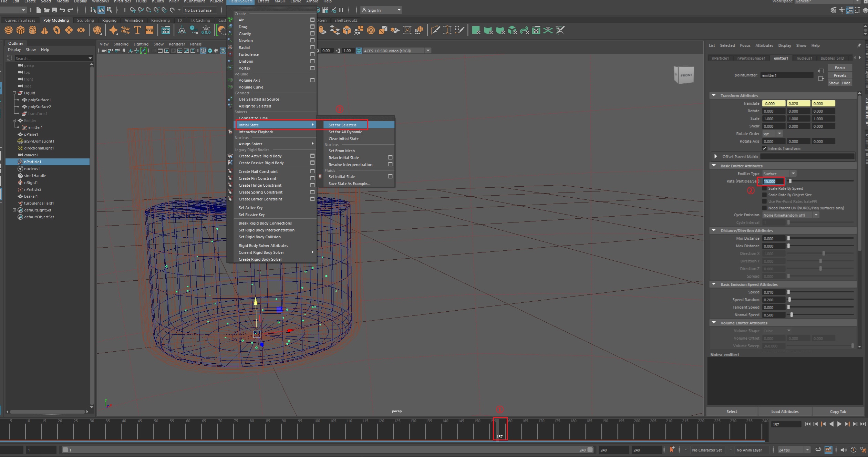This screenshot has height=457, width=868.
Task: Enable Scale Rate By Speed checkbox
Action: [764, 188]
